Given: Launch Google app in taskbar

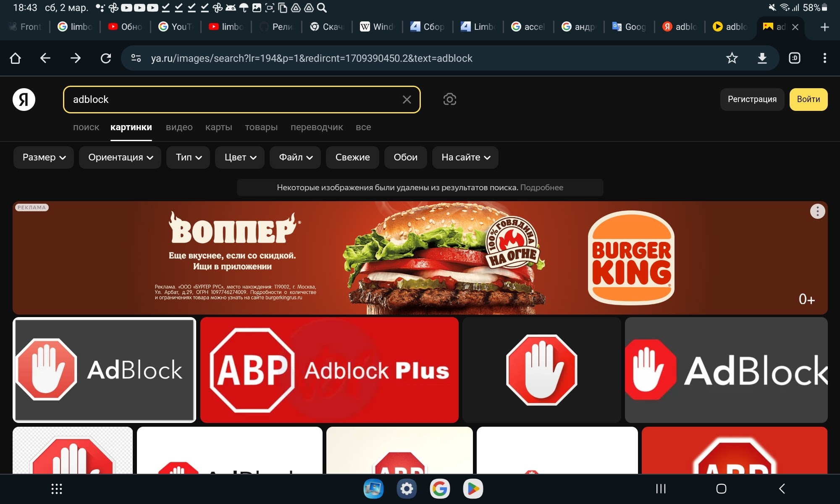Looking at the screenshot, I should point(440,489).
